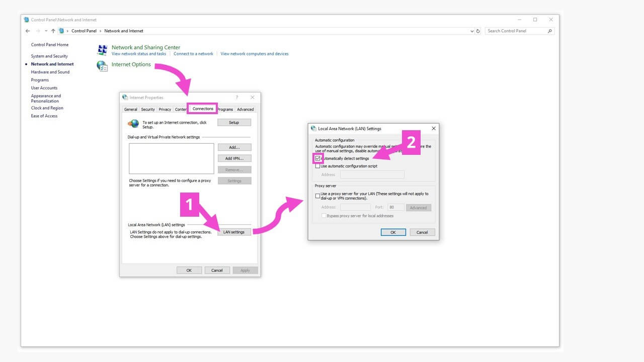Click the globe icon beside Setup text
The image size is (644, 362).
(x=133, y=123)
